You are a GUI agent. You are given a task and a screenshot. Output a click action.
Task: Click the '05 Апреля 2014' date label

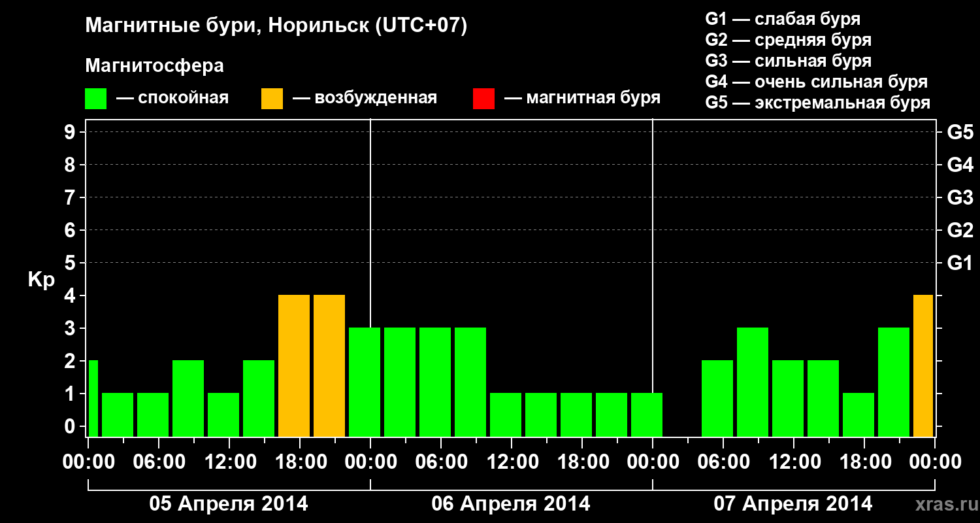click(x=229, y=503)
